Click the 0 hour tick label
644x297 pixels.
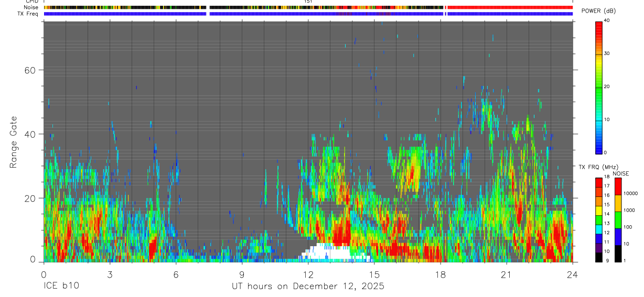tap(44, 275)
